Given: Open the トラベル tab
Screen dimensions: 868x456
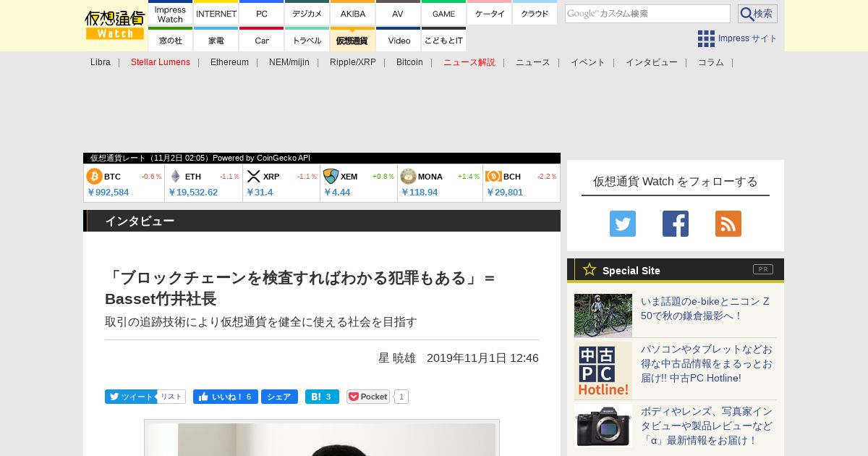Looking at the screenshot, I should point(307,40).
